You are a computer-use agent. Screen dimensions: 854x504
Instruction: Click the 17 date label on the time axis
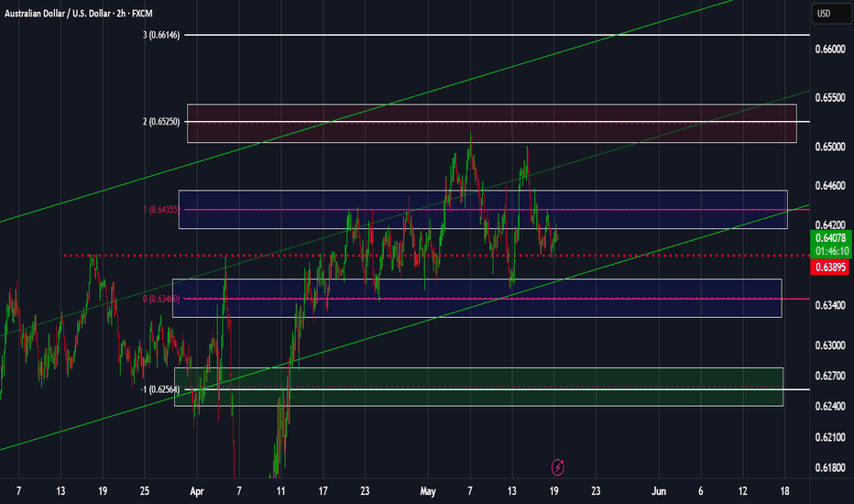[323, 491]
